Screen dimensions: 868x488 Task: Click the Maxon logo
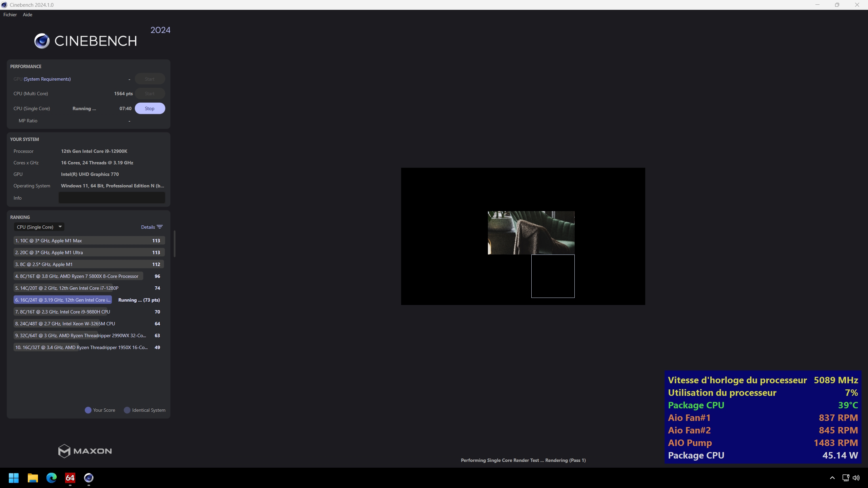[85, 451]
